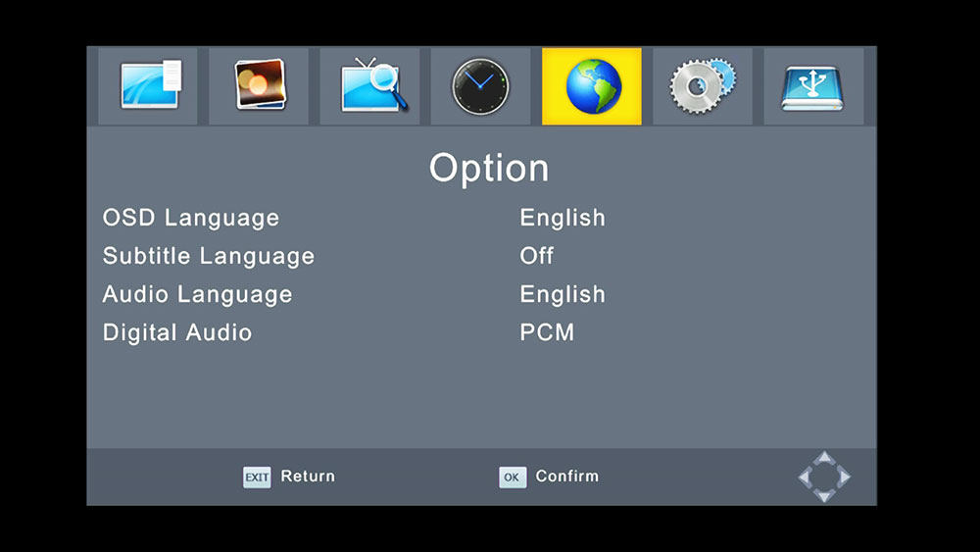980x552 pixels.
Task: Select the Digital Audio row
Action: (x=481, y=332)
